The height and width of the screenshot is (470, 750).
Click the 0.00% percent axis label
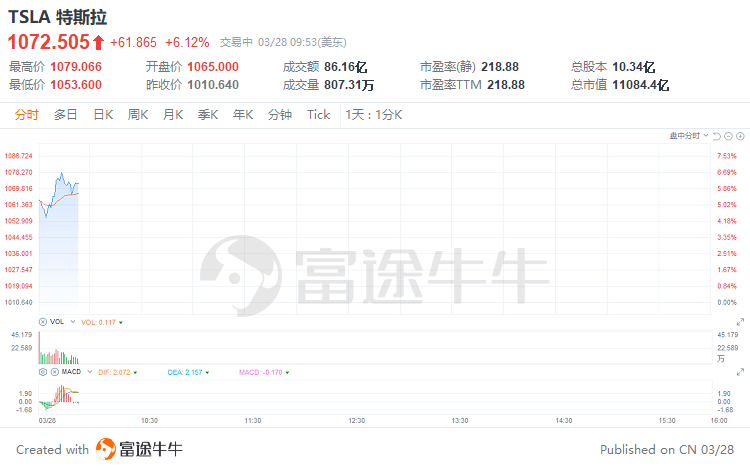(727, 302)
